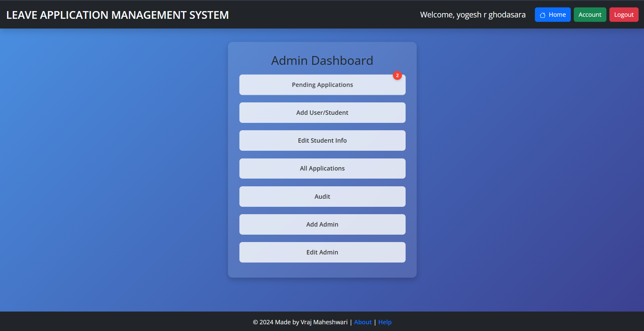The height and width of the screenshot is (331, 644).
Task: Open Pending Applications
Action: pos(322,85)
